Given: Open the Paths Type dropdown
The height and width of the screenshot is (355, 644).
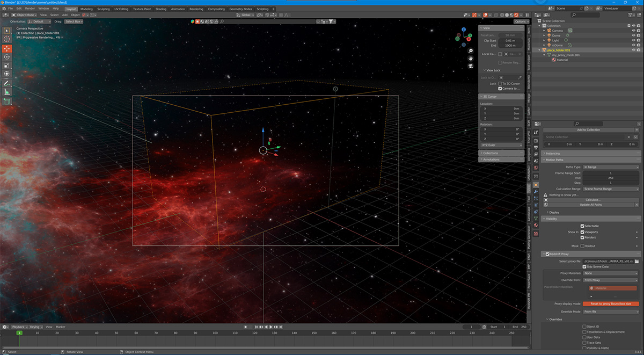Looking at the screenshot, I should 610,167.
